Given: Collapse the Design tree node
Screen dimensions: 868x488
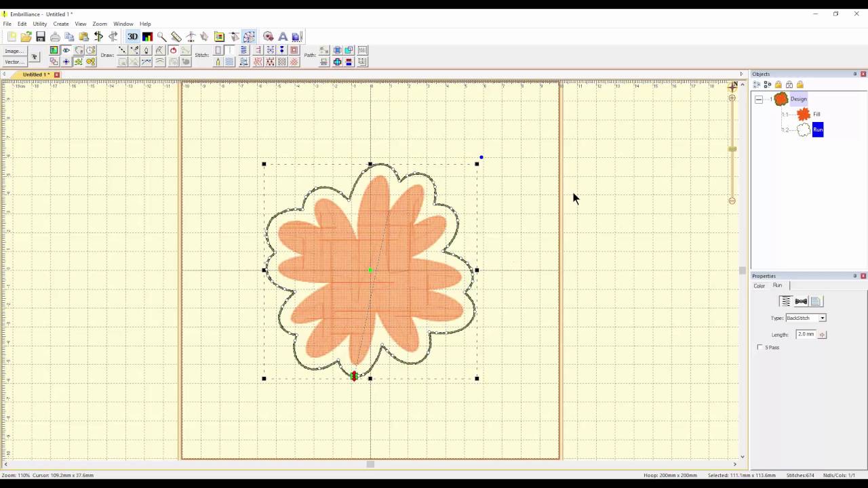Looking at the screenshot, I should pos(759,99).
